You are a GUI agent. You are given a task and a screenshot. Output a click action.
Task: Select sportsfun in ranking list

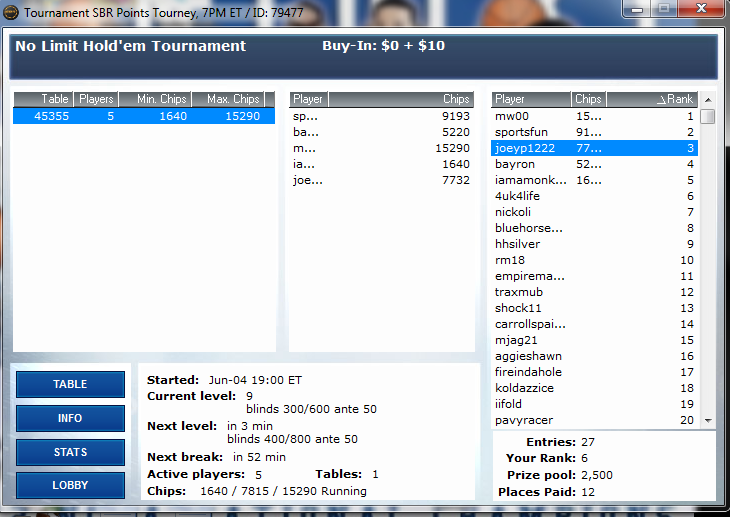[595, 132]
